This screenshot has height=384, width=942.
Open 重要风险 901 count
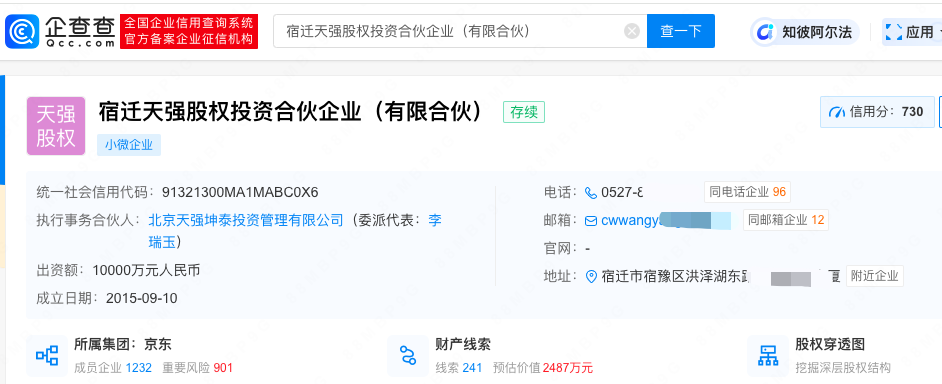(x=197, y=368)
